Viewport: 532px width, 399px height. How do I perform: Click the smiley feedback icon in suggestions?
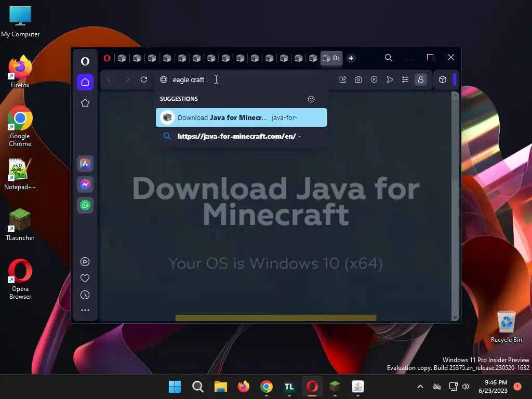311,99
